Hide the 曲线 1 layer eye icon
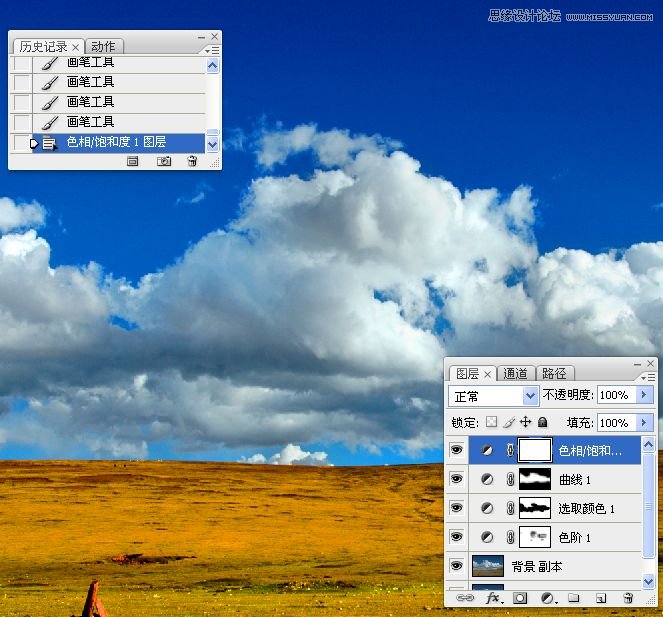Viewport: 663px width, 617px height. pos(456,479)
